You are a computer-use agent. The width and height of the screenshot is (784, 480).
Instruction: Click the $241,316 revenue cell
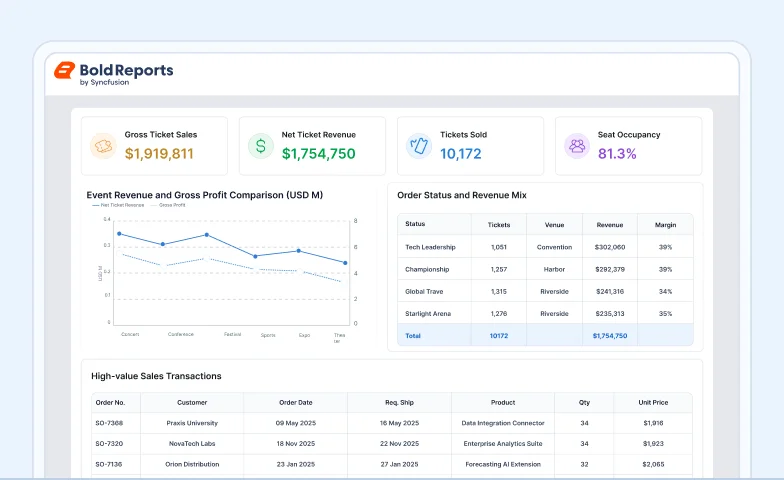(x=610, y=292)
